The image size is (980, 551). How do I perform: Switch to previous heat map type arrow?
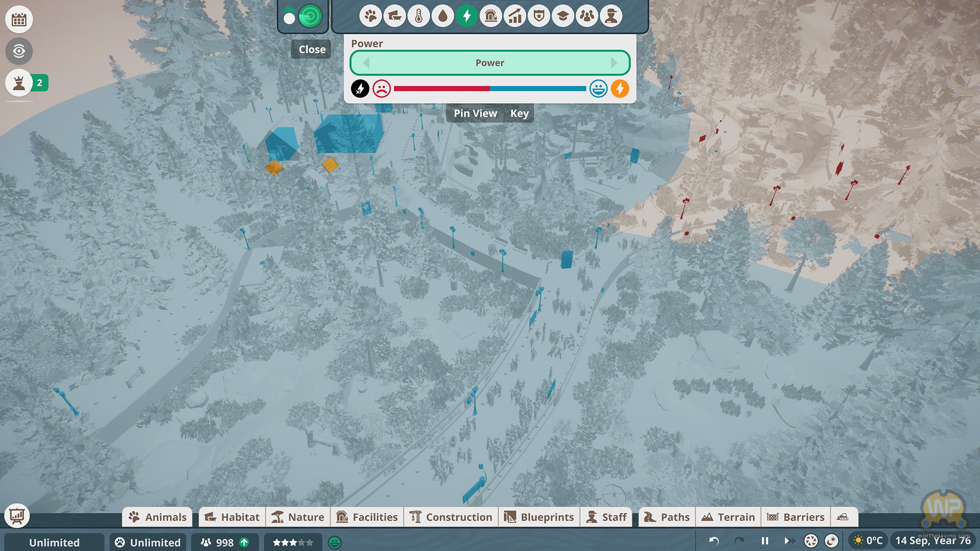[366, 63]
